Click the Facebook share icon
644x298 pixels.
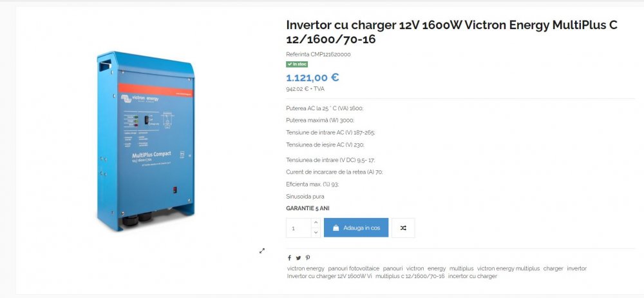(289, 258)
